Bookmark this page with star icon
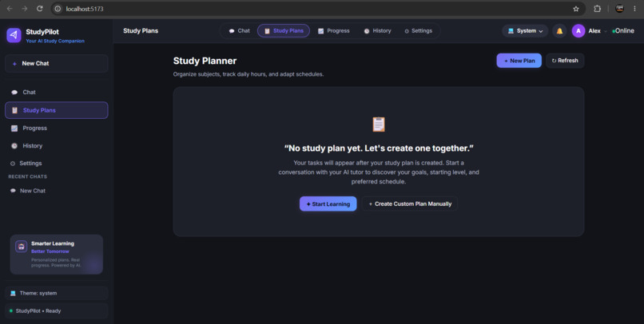 (x=576, y=9)
